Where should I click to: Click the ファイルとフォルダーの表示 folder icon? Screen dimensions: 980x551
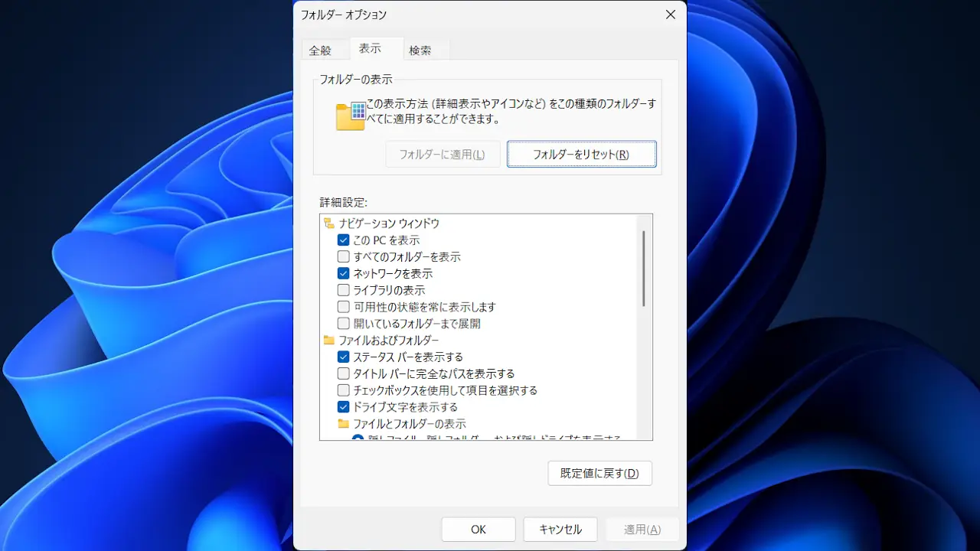343,424
